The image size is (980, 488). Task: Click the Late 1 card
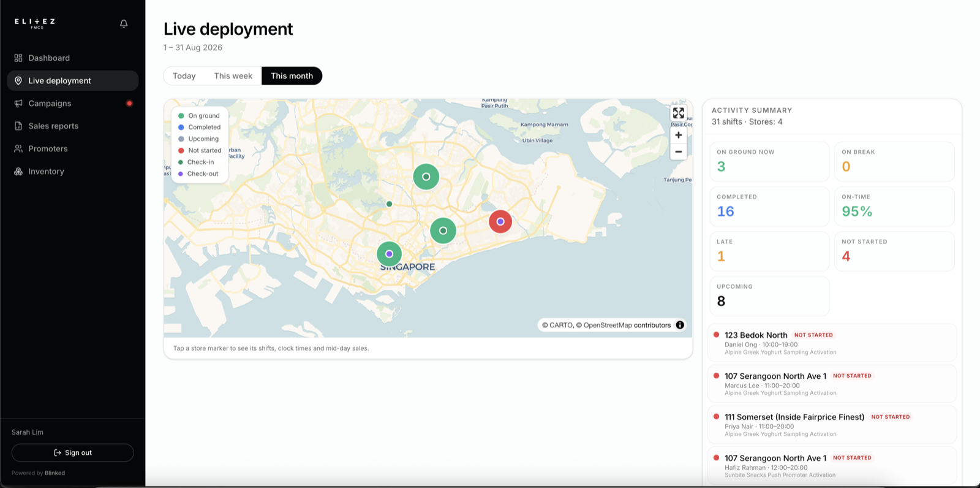pos(769,251)
